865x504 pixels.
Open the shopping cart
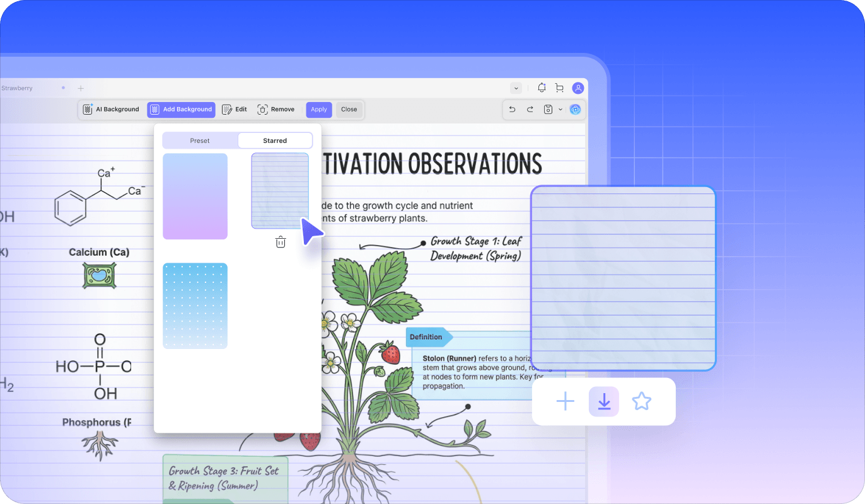tap(559, 88)
